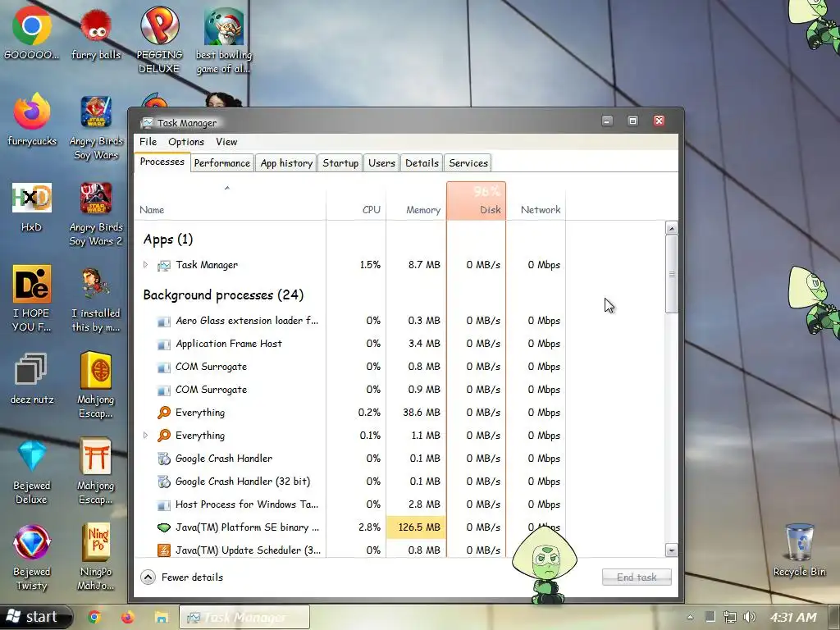
Task: Launch PEGGING DELUXE desktop shortcut
Action: click(x=159, y=39)
